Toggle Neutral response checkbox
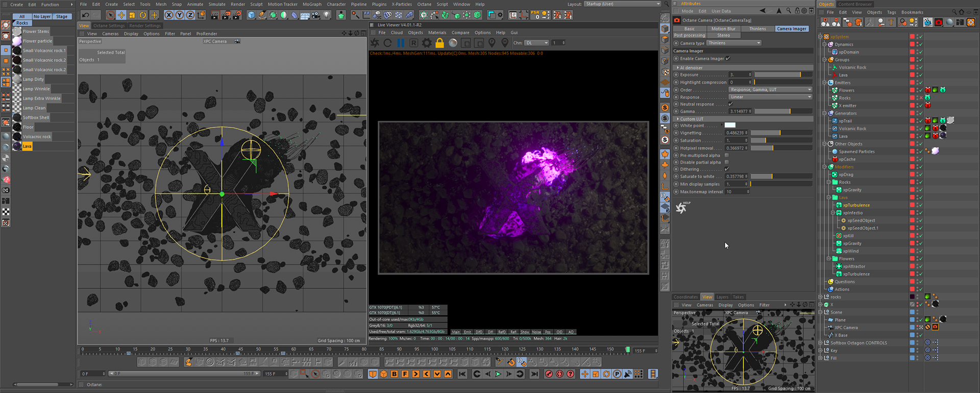The height and width of the screenshot is (393, 980). [730, 104]
